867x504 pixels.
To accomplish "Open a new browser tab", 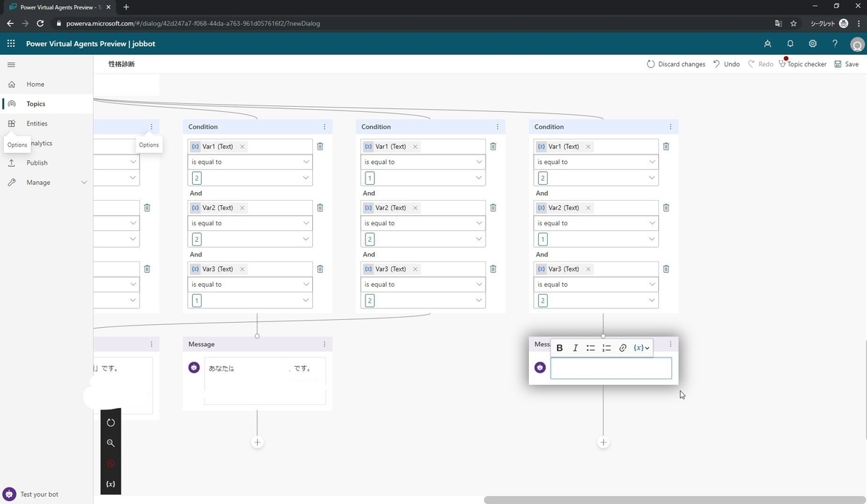I will point(126,6).
